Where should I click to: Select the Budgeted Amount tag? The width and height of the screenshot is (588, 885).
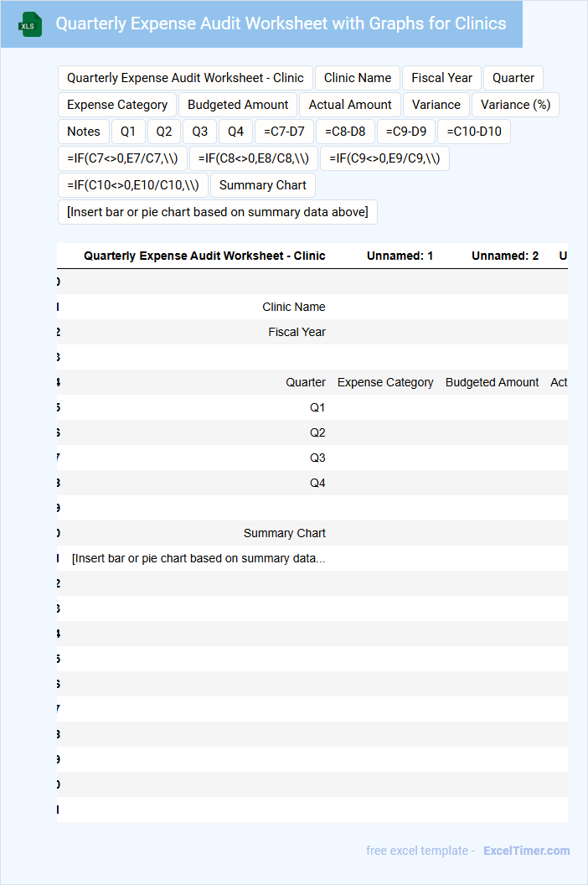click(x=238, y=105)
